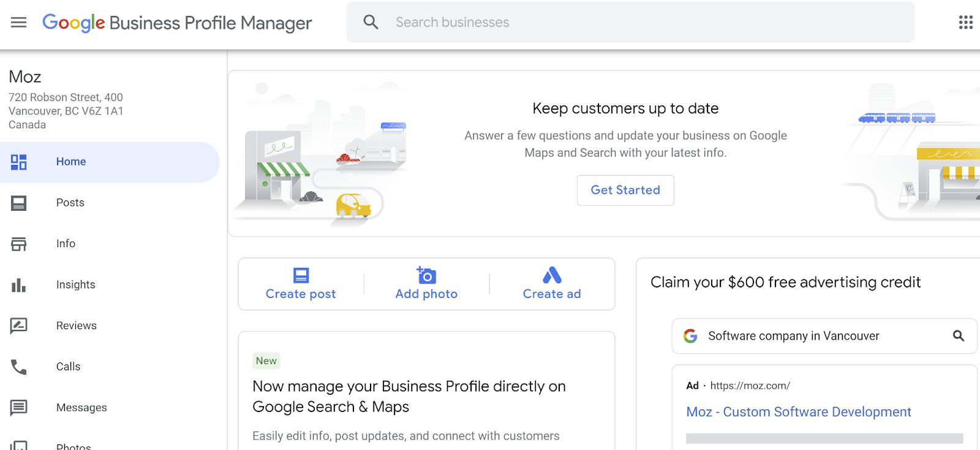
Task: Click the Posts icon in sidebar
Action: [19, 203]
